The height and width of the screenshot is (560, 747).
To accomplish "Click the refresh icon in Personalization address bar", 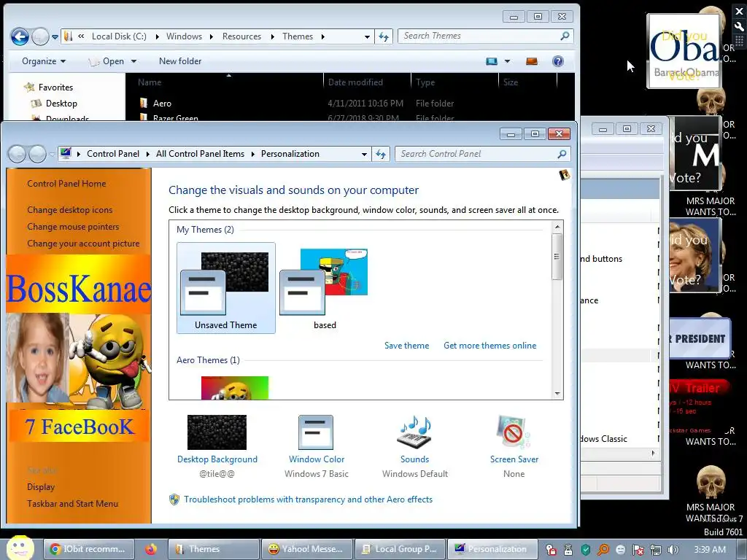I will click(381, 154).
